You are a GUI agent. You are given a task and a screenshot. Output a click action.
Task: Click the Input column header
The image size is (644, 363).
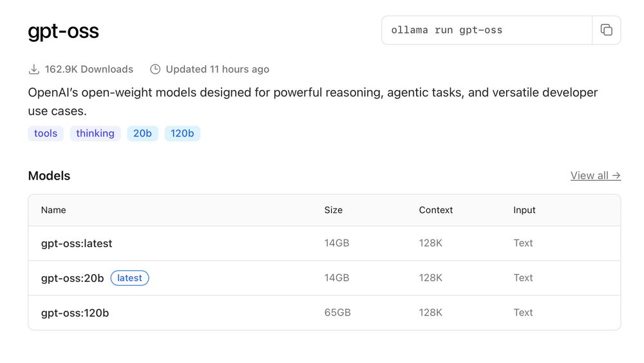(x=524, y=210)
